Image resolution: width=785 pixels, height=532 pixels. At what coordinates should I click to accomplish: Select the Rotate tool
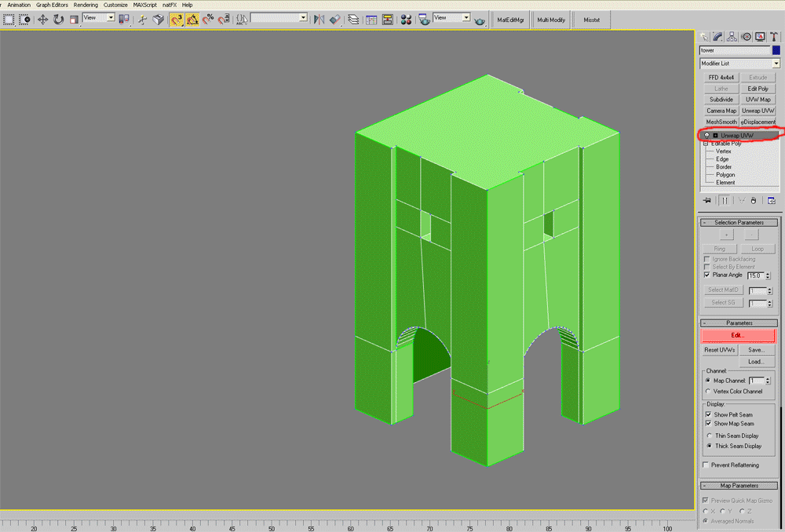[x=58, y=19]
